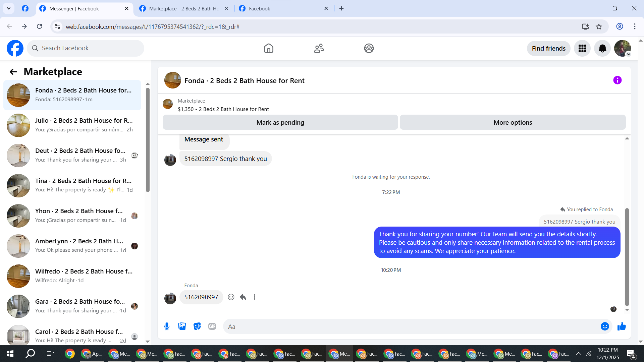Open the Windows notification center
This screenshot has height=362, width=644.
pyautogui.click(x=631, y=354)
